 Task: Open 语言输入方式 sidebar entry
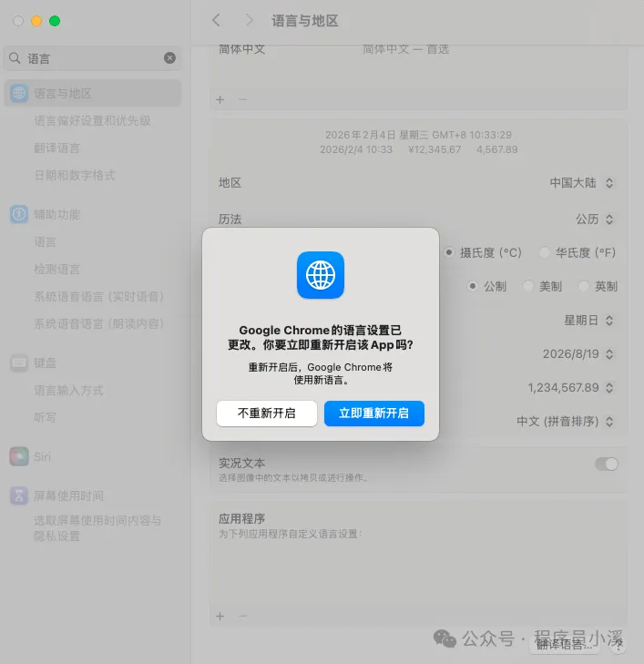click(x=68, y=390)
